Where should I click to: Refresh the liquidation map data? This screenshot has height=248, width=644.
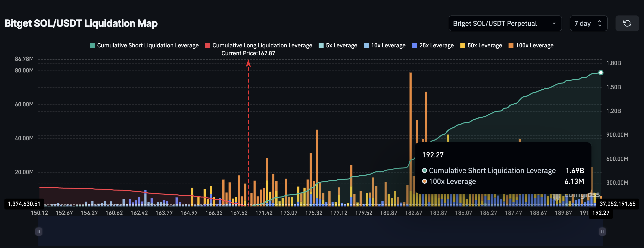pos(627,23)
